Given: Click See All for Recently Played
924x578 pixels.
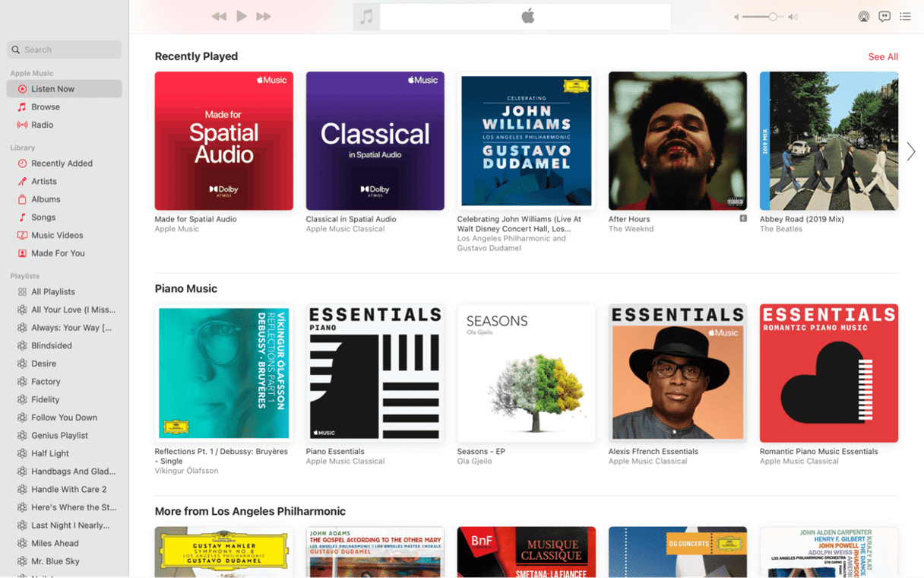Looking at the screenshot, I should [883, 57].
